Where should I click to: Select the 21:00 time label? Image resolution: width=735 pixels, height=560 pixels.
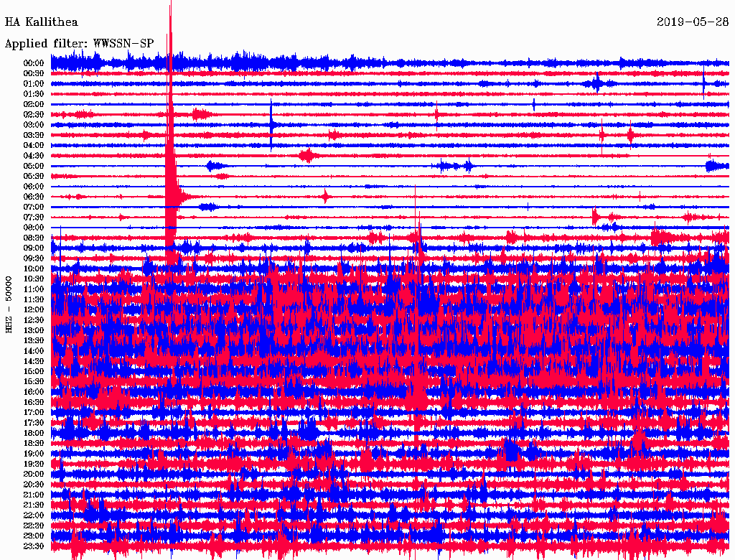pyautogui.click(x=34, y=495)
